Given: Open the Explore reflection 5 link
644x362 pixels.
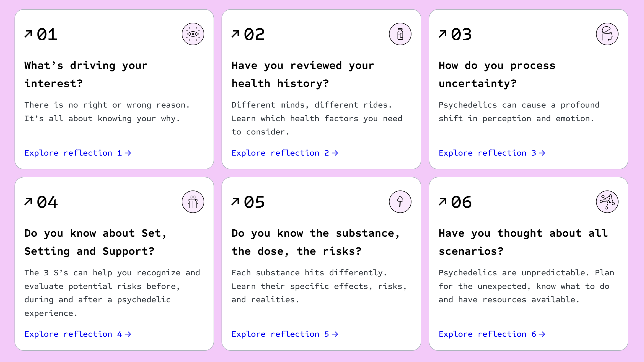Looking at the screenshot, I should [x=285, y=334].
